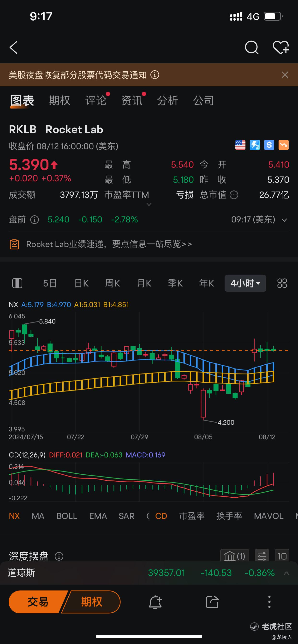Tap the CD(12,26,9) indicator label
The width and height of the screenshot is (298, 644).
(x=27, y=455)
